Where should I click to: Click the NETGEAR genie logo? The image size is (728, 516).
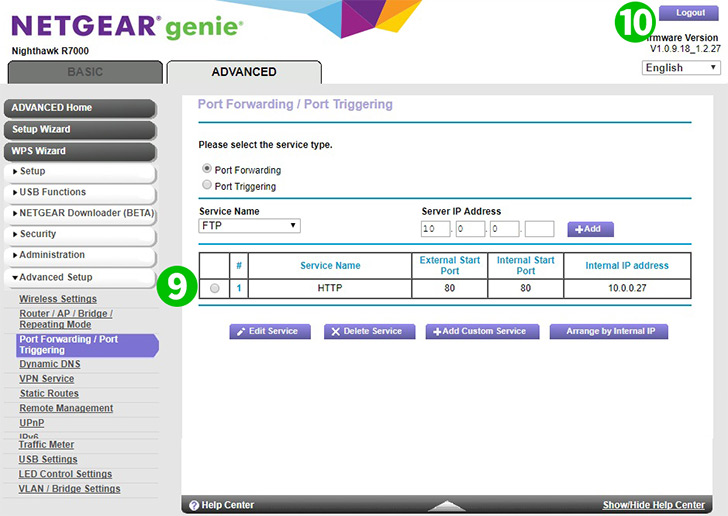pyautogui.click(x=126, y=26)
